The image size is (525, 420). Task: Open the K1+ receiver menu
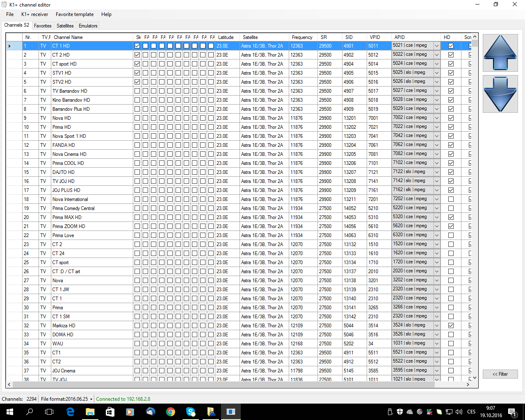[34, 14]
